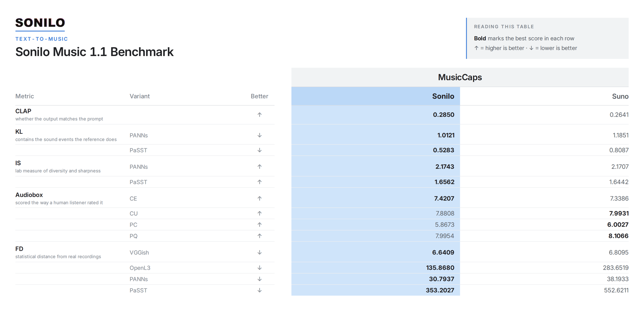
Task: Click Sonilo value 353.2027
Action: point(440,290)
